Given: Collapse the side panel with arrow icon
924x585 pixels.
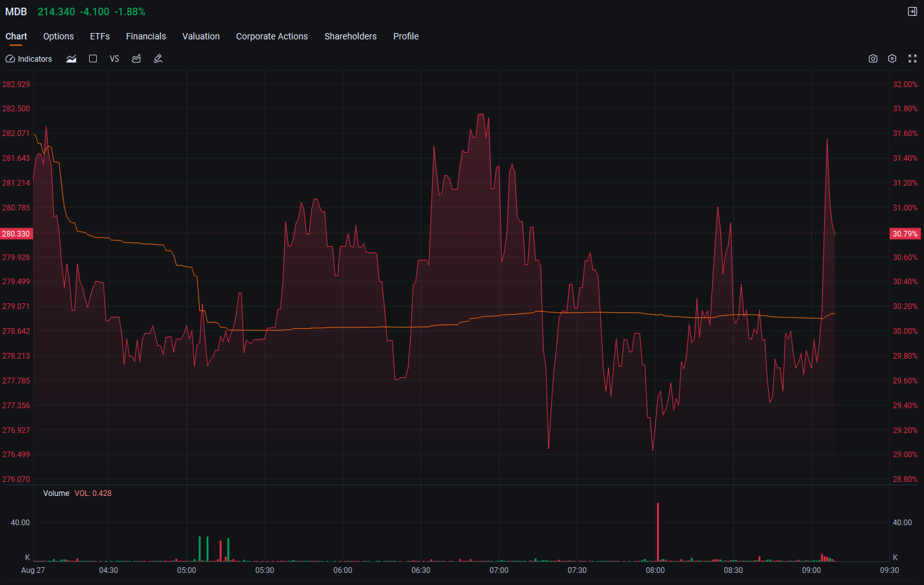Looking at the screenshot, I should (912, 11).
